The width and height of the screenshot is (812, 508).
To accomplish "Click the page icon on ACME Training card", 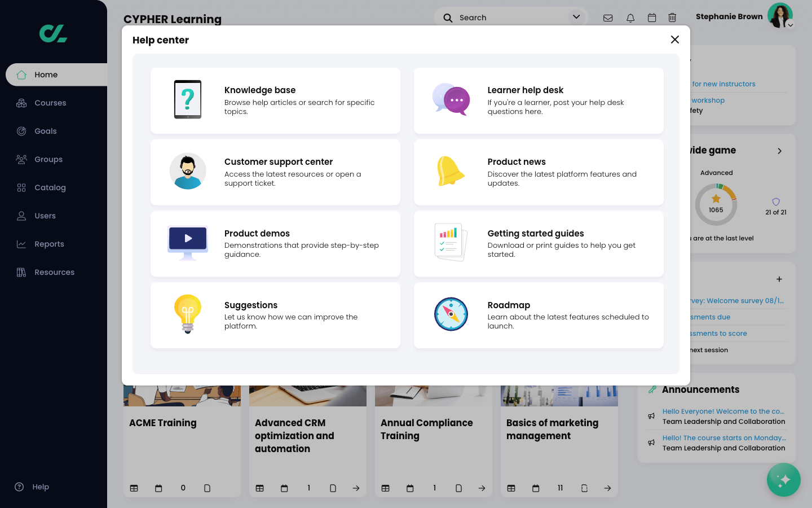I will click(207, 488).
